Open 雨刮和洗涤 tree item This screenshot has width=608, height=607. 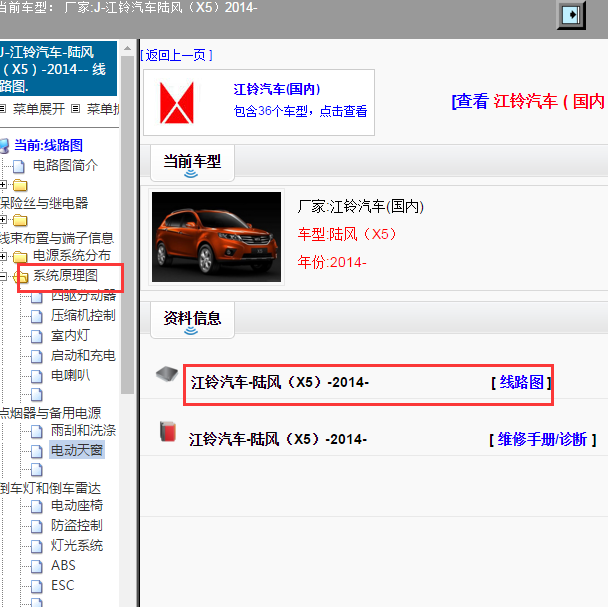[x=83, y=430]
